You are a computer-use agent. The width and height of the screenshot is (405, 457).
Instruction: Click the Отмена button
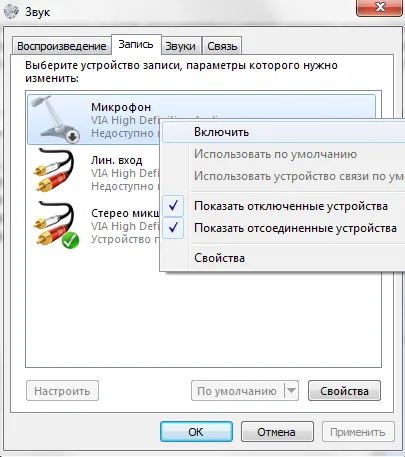(x=277, y=432)
